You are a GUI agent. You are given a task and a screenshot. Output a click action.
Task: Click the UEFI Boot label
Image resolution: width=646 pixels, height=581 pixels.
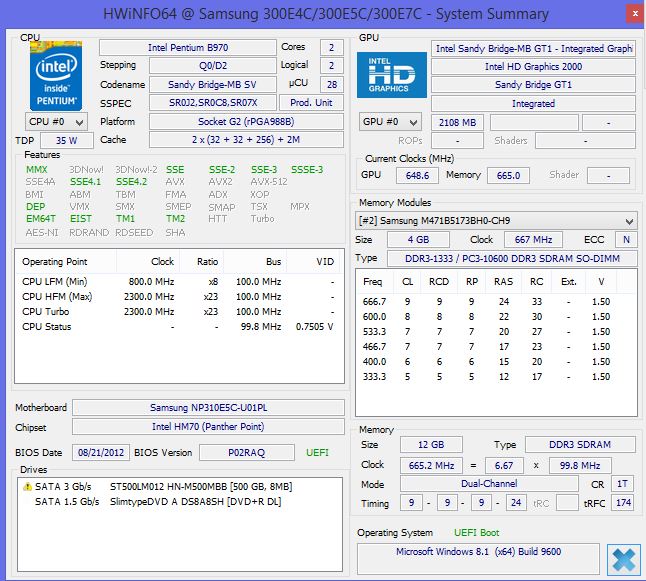(x=476, y=533)
